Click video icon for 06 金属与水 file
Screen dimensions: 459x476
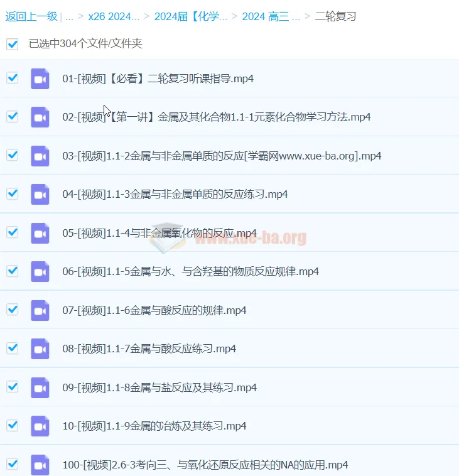pos(40,271)
